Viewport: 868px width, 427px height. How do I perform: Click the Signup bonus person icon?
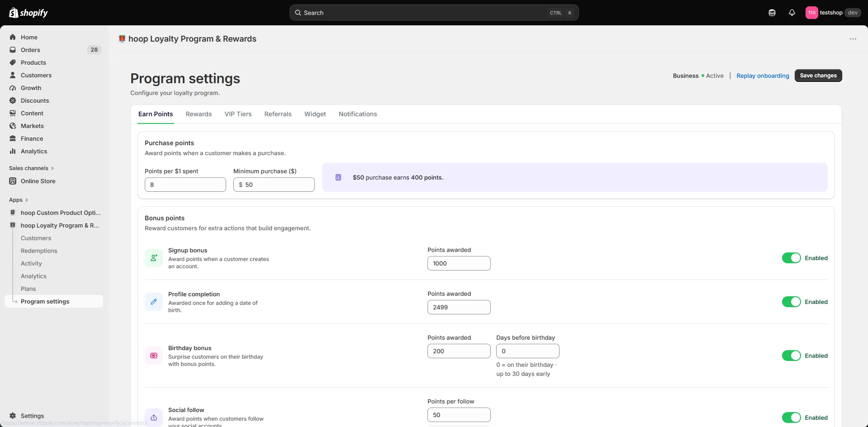pyautogui.click(x=154, y=258)
